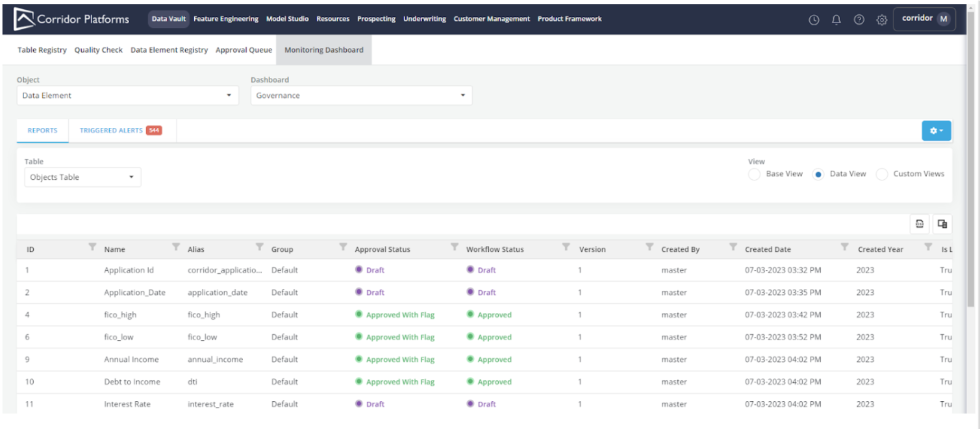
Task: Click the help question mark icon
Action: coord(859,19)
